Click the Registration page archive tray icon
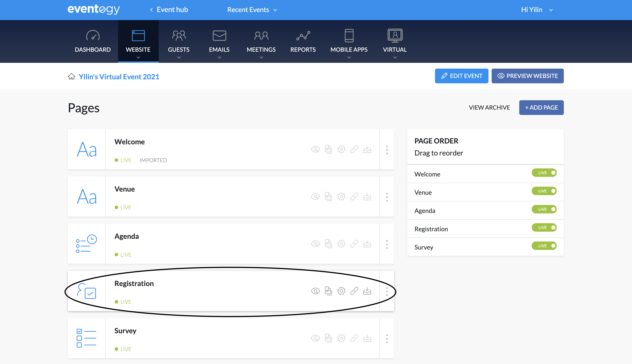 point(367,291)
